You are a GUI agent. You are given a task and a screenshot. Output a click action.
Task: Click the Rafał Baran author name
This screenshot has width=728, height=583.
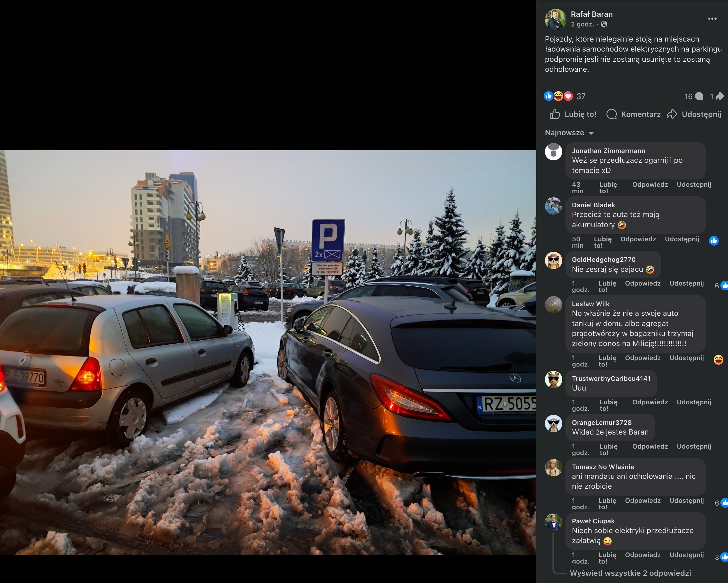point(591,14)
